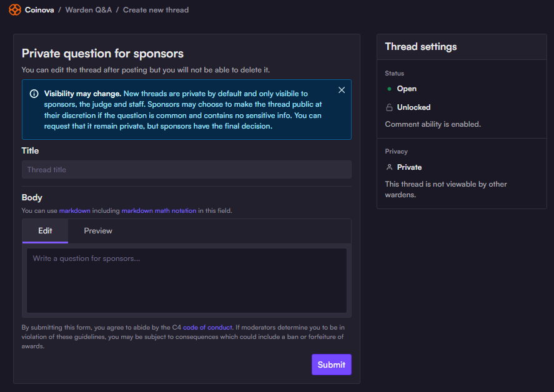Click the Private question for sponsors heading
Screen dimensions: 554x392
coord(102,54)
